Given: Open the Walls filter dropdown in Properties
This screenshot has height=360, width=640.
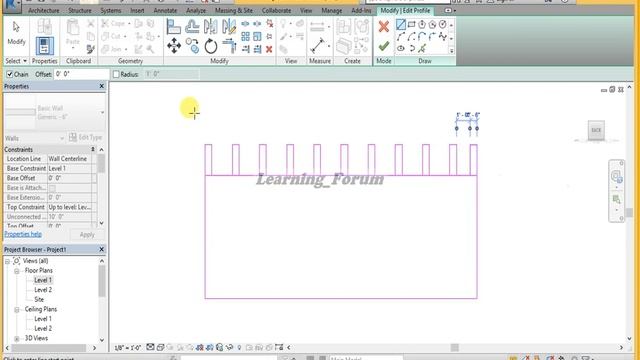Looking at the screenshot, I should pos(62,138).
